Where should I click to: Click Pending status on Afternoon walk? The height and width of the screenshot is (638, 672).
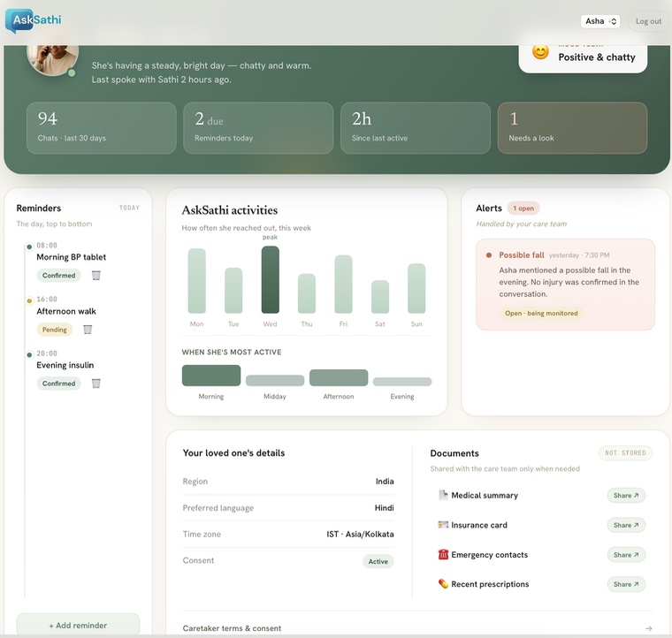pos(55,330)
